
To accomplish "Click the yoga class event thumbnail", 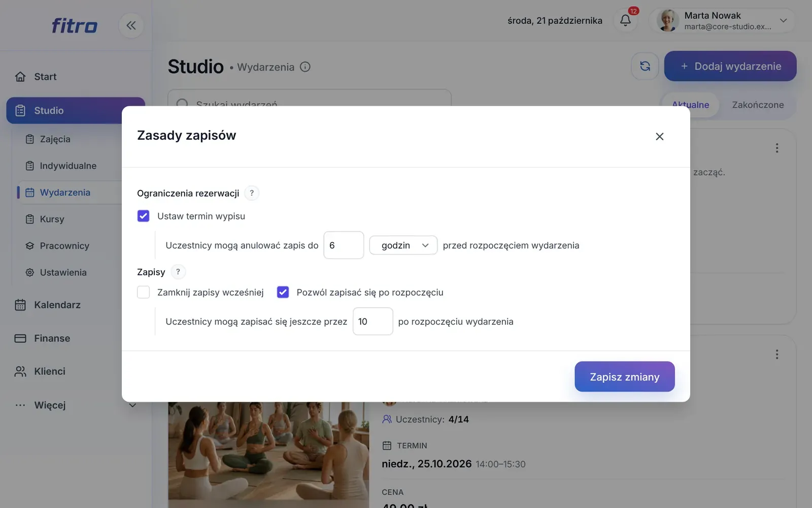I will (268, 455).
